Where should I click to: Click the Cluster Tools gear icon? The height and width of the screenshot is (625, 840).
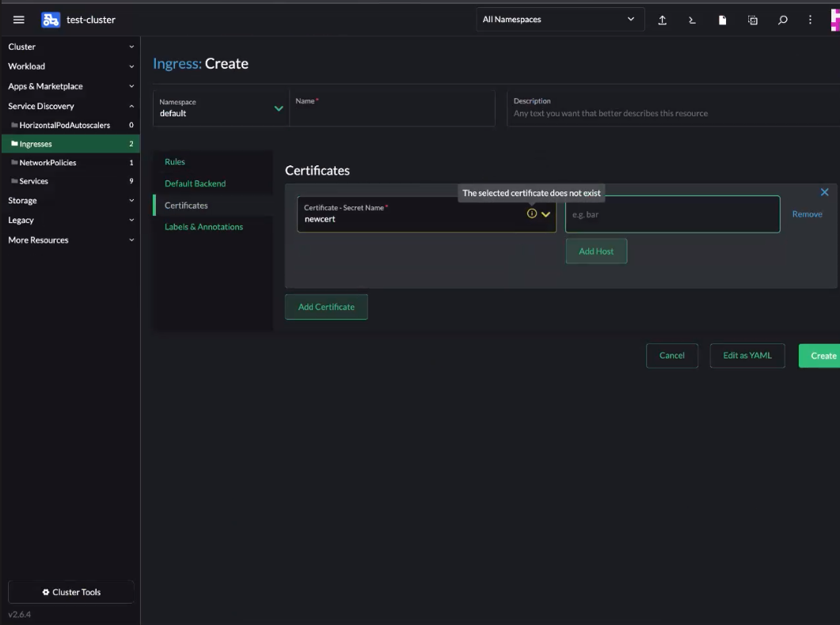46,592
